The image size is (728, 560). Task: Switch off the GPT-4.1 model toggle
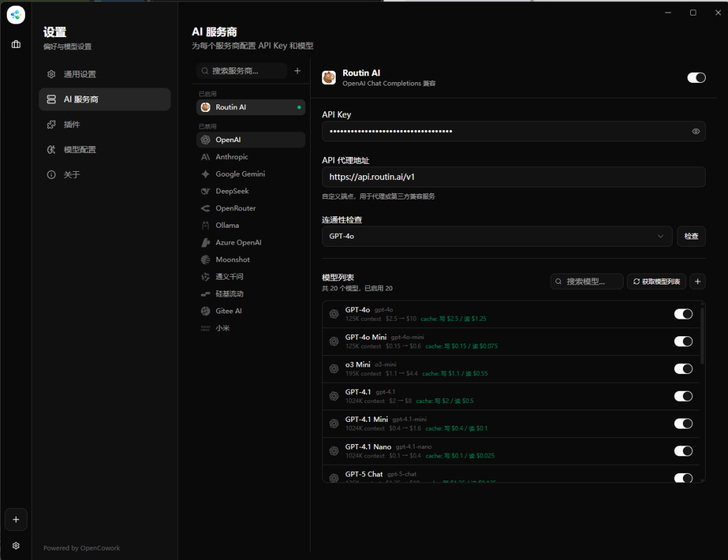point(683,396)
